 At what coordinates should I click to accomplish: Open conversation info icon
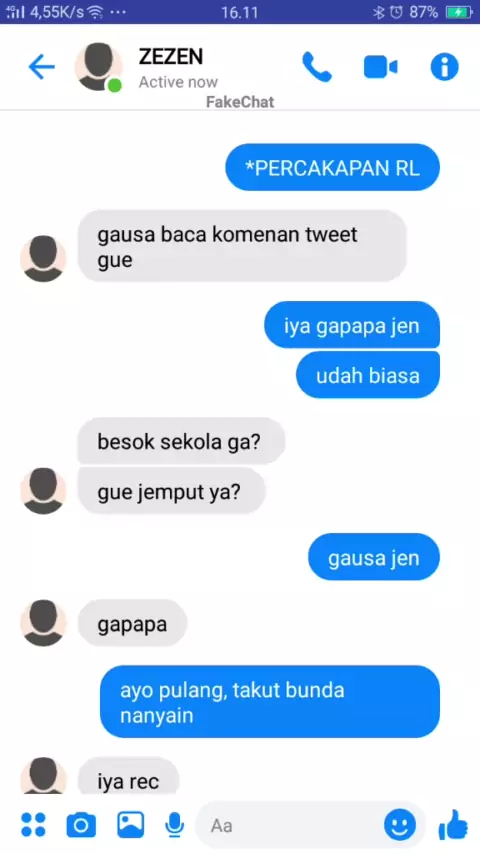point(445,67)
